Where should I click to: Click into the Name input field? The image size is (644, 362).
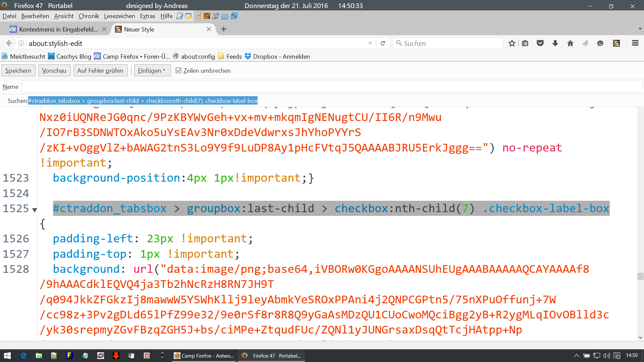point(332,87)
